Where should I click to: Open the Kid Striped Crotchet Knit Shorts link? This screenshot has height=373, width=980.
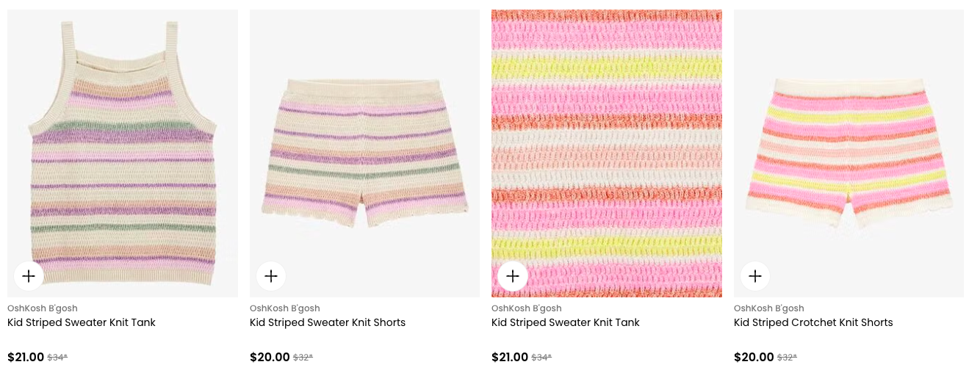coord(813,322)
